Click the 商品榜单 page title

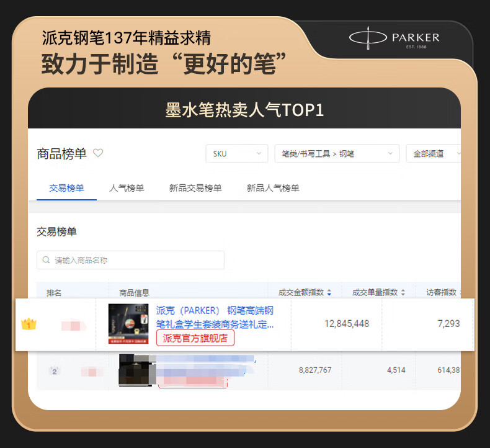tap(61, 153)
